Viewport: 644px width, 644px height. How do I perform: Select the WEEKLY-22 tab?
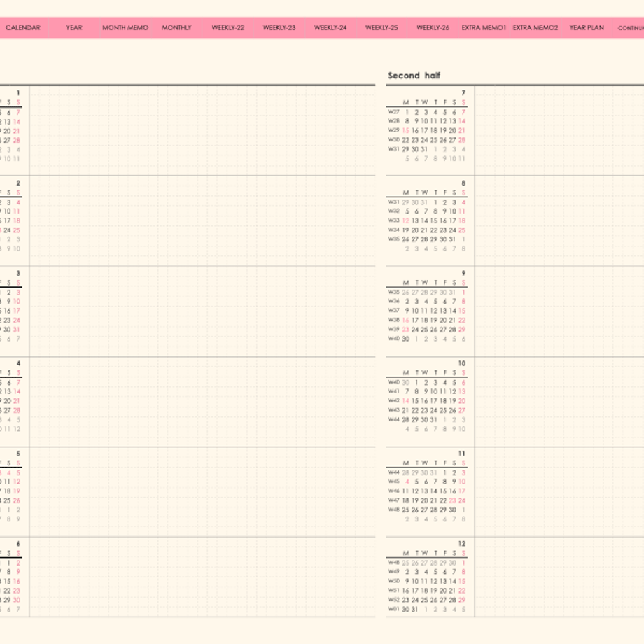point(228,27)
